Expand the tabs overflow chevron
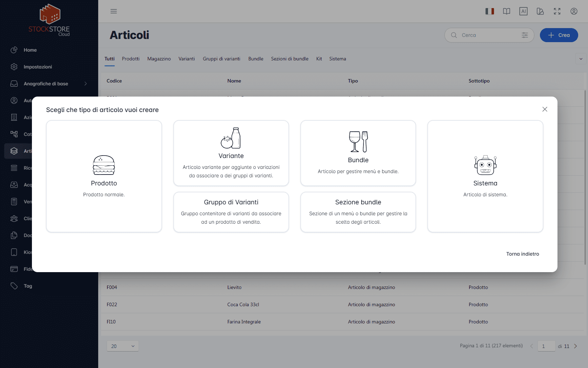 click(581, 59)
